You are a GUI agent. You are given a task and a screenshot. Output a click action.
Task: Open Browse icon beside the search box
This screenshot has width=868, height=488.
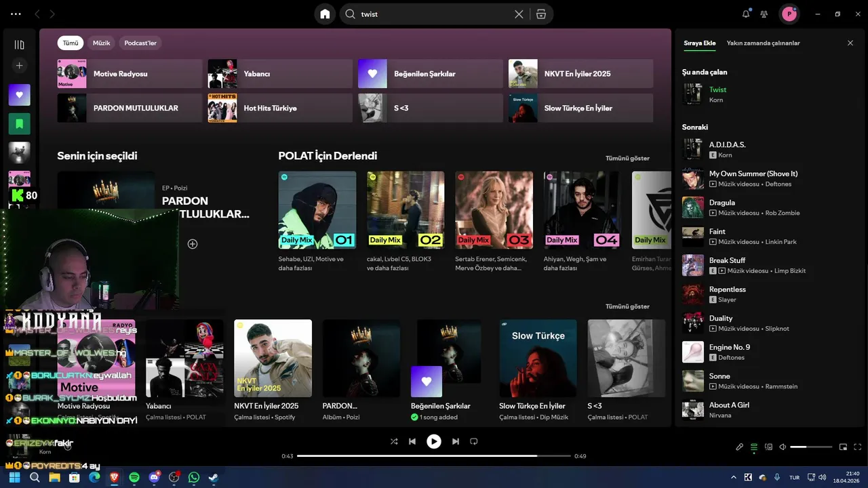click(x=540, y=14)
